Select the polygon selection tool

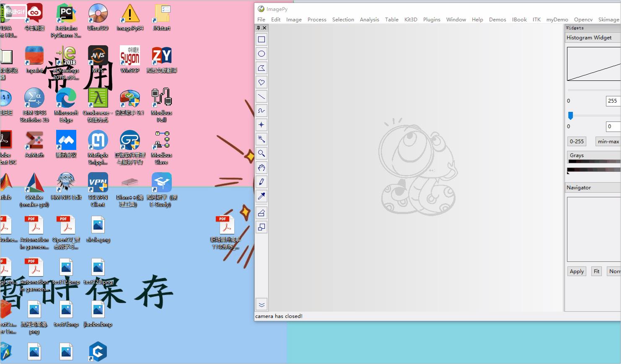261,68
